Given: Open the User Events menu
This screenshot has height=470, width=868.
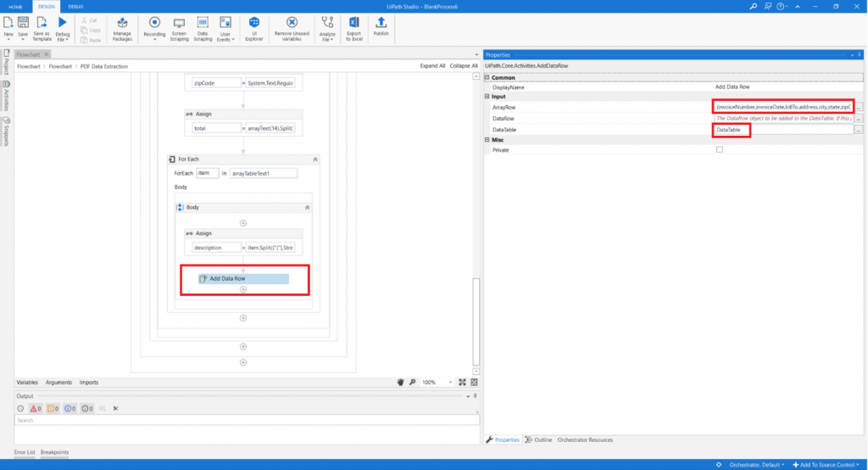Looking at the screenshot, I should [x=225, y=29].
